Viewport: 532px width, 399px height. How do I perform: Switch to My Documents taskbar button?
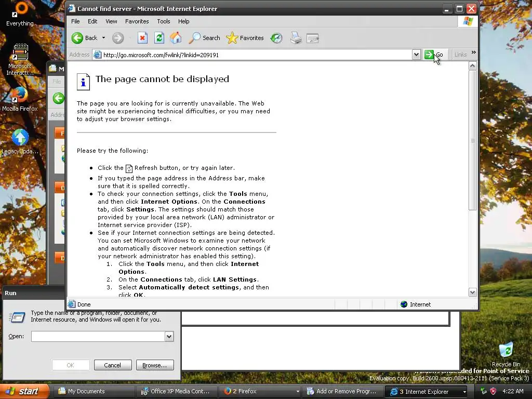[95, 391]
